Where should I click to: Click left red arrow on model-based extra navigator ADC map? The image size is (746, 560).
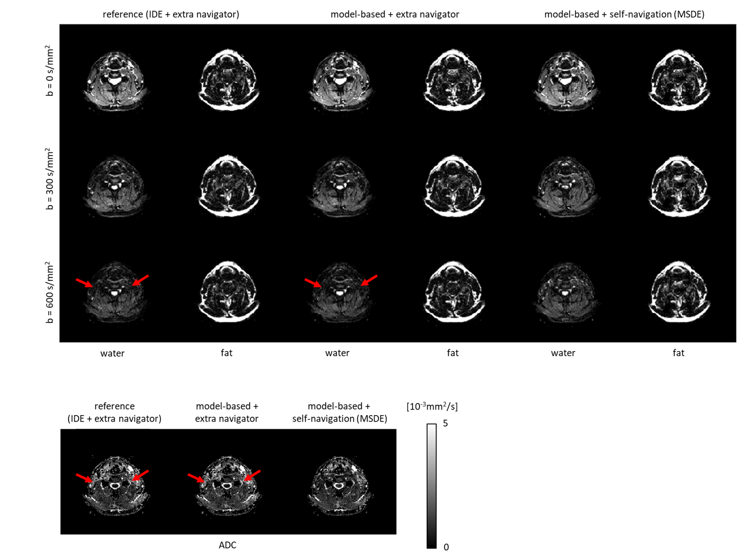click(x=196, y=478)
